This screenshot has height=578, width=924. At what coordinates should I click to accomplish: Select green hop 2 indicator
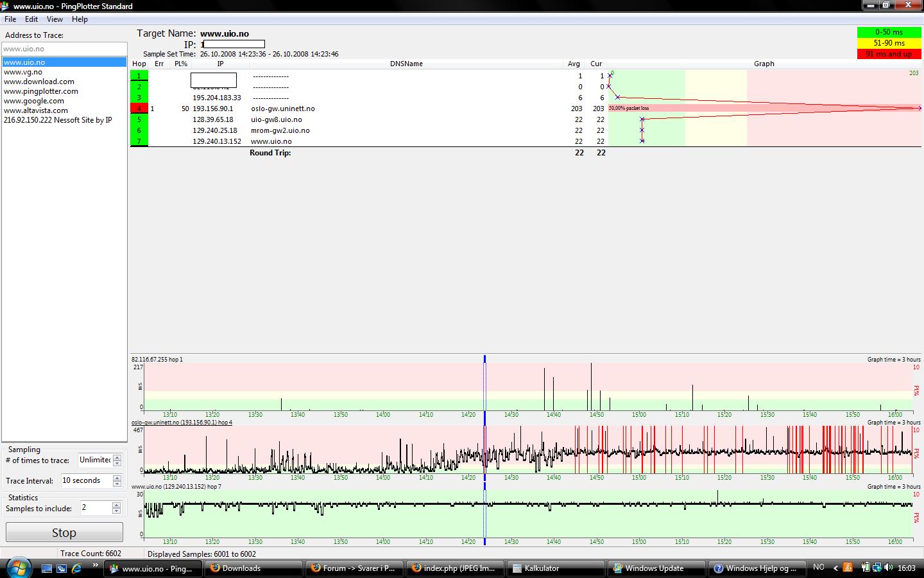tap(139, 87)
